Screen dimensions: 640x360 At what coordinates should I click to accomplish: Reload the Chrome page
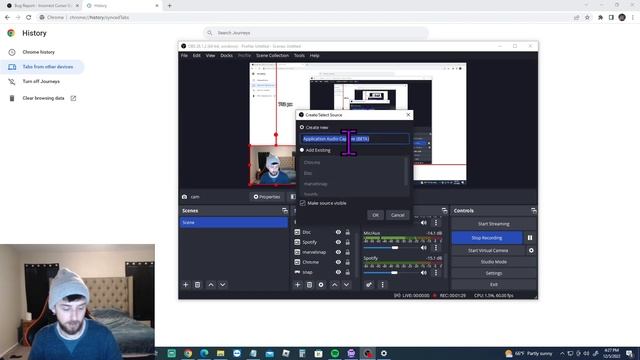point(29,18)
